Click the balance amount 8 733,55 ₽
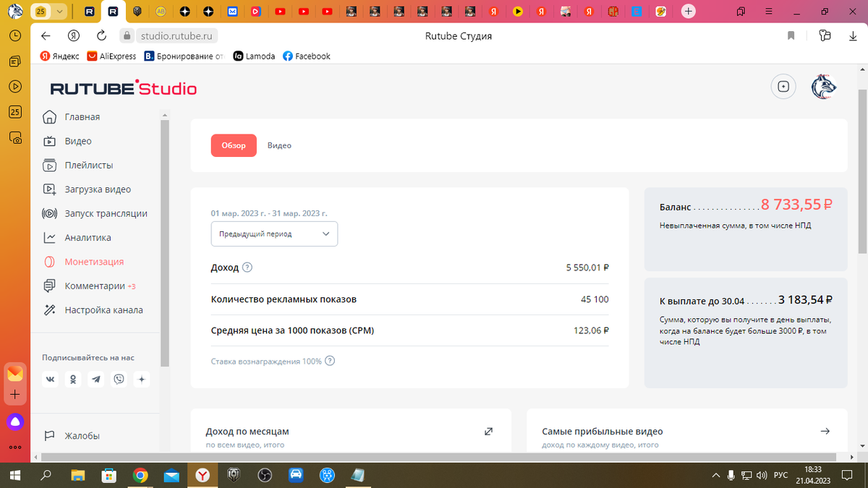868x488 pixels. [798, 207]
